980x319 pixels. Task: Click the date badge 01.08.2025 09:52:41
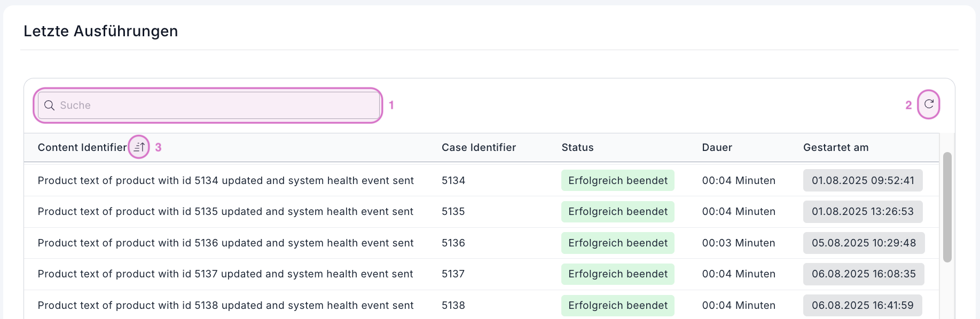pyautogui.click(x=863, y=181)
